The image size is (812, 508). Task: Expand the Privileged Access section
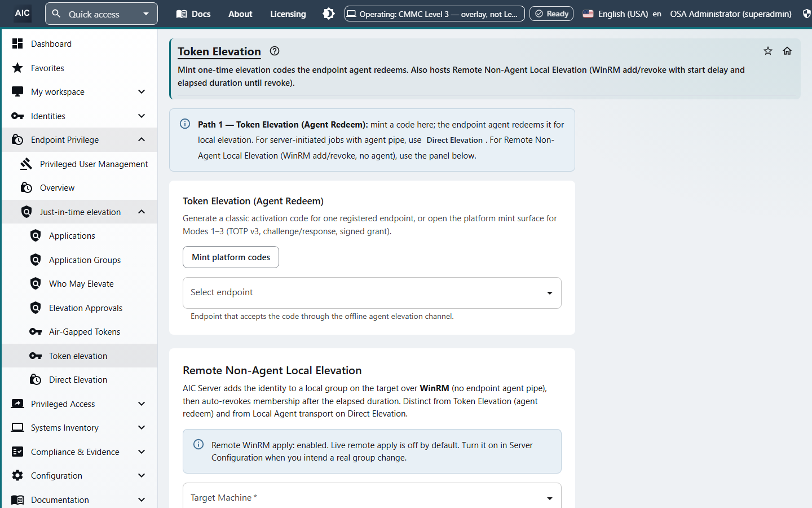[x=79, y=404]
